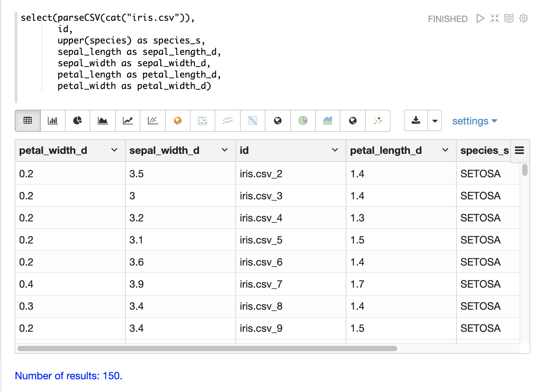Click the iris.csv_7 id cell
Screen dimensions: 543x392
coord(261,284)
